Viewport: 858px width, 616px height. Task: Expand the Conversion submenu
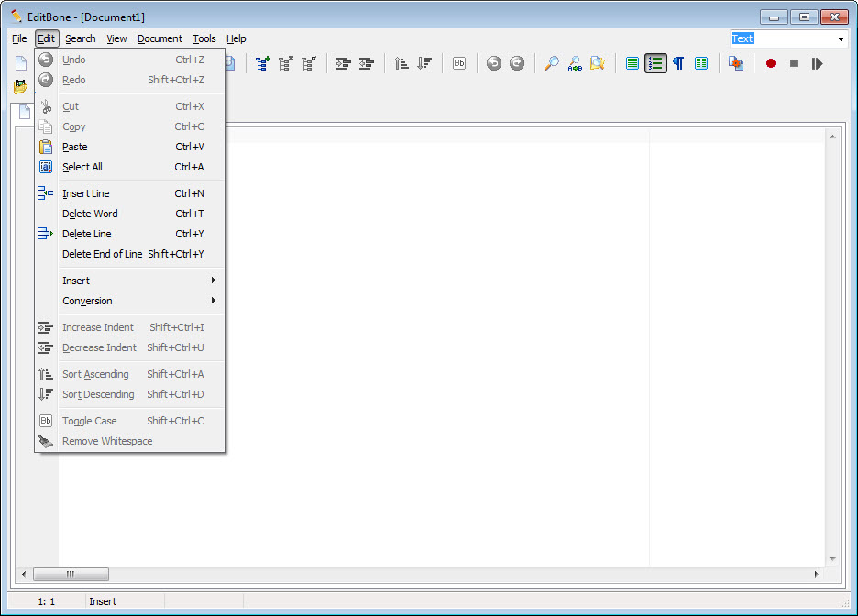[x=129, y=301]
